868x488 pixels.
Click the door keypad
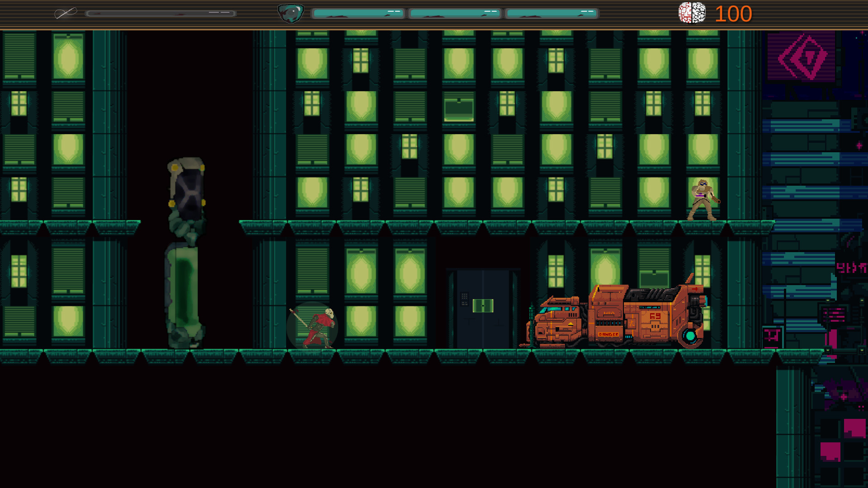point(464,299)
